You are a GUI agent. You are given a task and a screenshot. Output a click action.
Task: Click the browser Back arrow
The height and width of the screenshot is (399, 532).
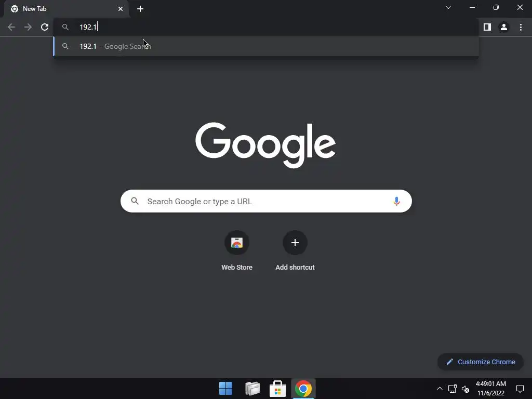[x=11, y=27]
